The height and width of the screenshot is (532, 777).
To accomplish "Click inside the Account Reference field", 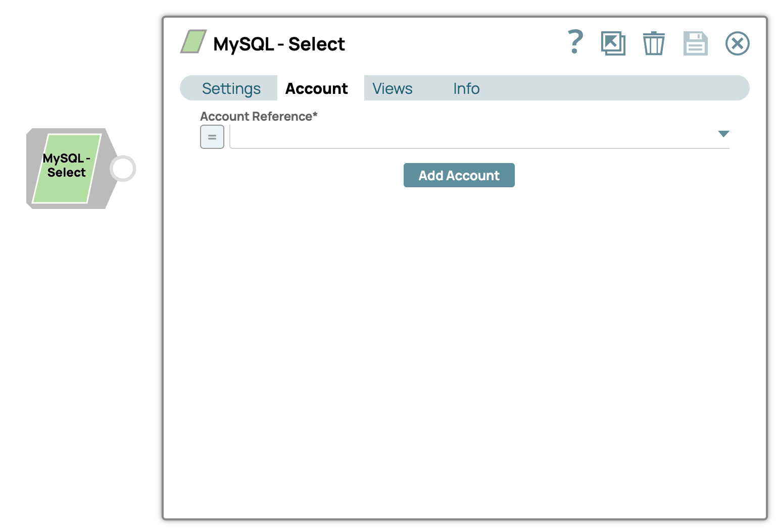I will click(470, 137).
